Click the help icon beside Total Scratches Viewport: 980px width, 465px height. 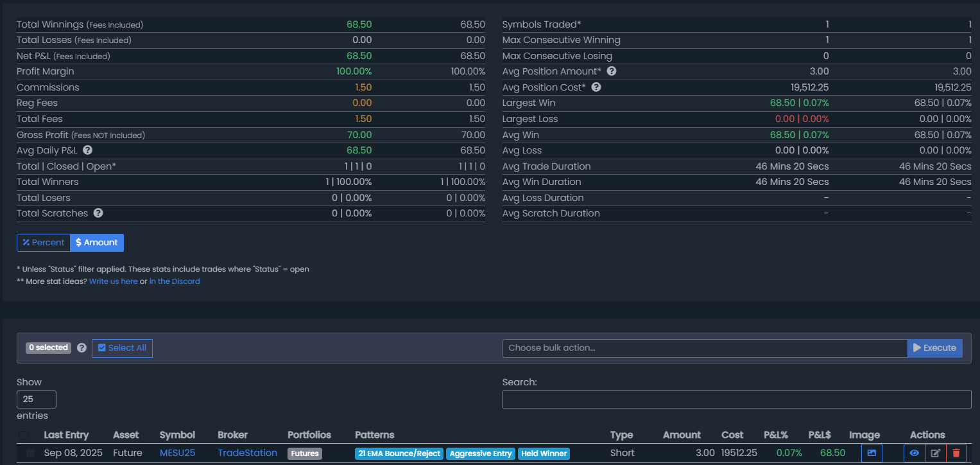(x=98, y=213)
